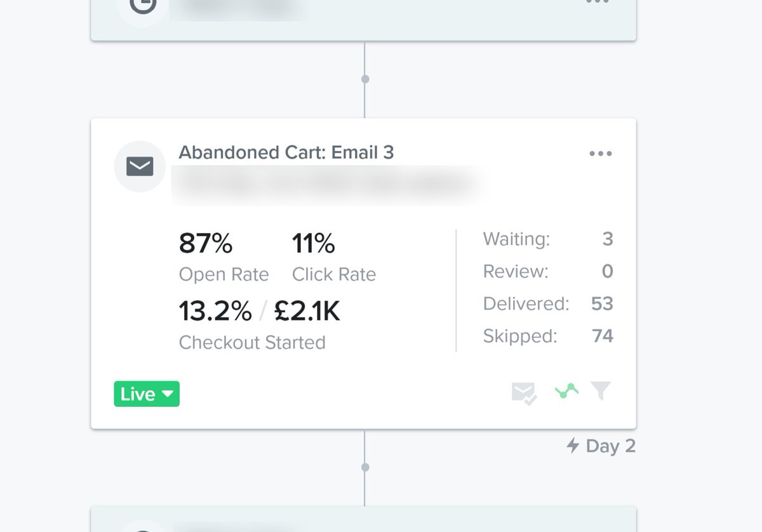The width and height of the screenshot is (762, 532).
Task: Expand options via the green status chevron
Action: click(x=168, y=394)
